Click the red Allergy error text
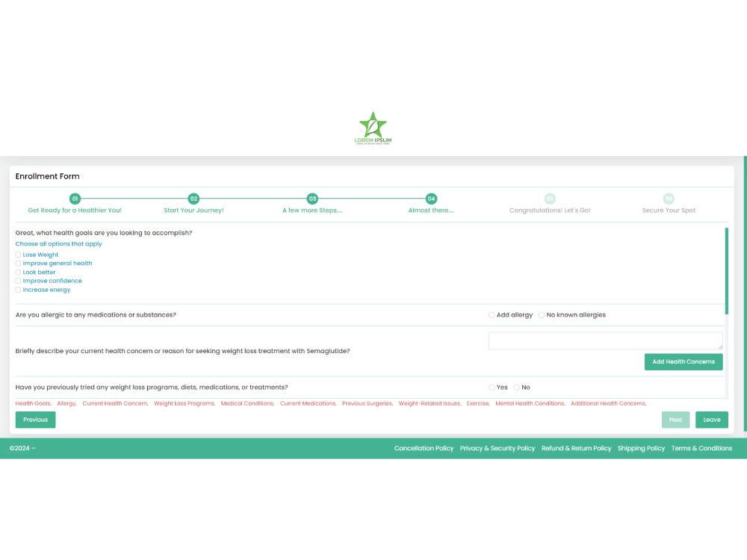Image resolution: width=747 pixels, height=560 pixels. [x=66, y=403]
